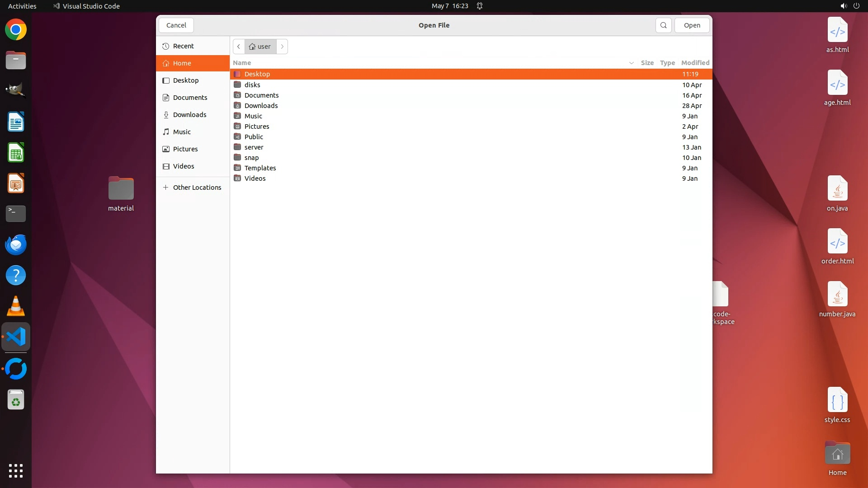Image resolution: width=868 pixels, height=488 pixels.
Task: Switch to the Pictures sidebar location
Action: [185, 149]
